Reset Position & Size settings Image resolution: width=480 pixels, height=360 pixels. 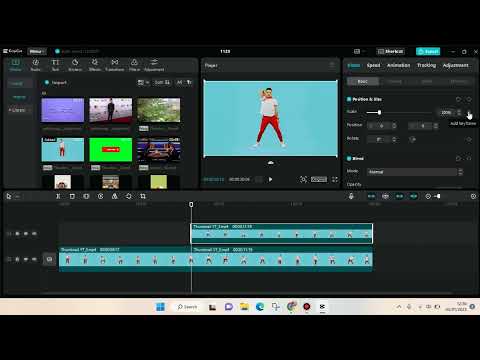458,99
